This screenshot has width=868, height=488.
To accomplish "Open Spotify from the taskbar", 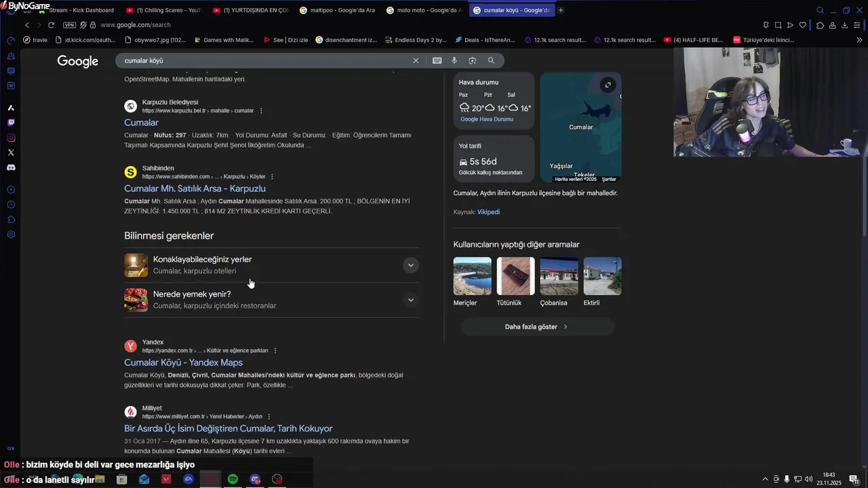I will (x=233, y=479).
